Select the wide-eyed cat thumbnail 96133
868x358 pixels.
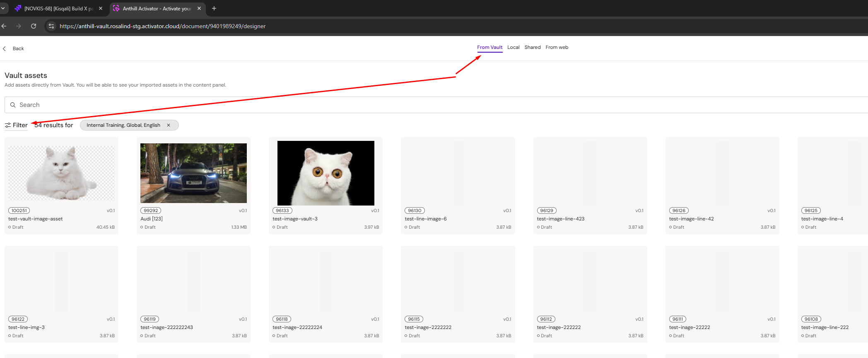coord(325,173)
